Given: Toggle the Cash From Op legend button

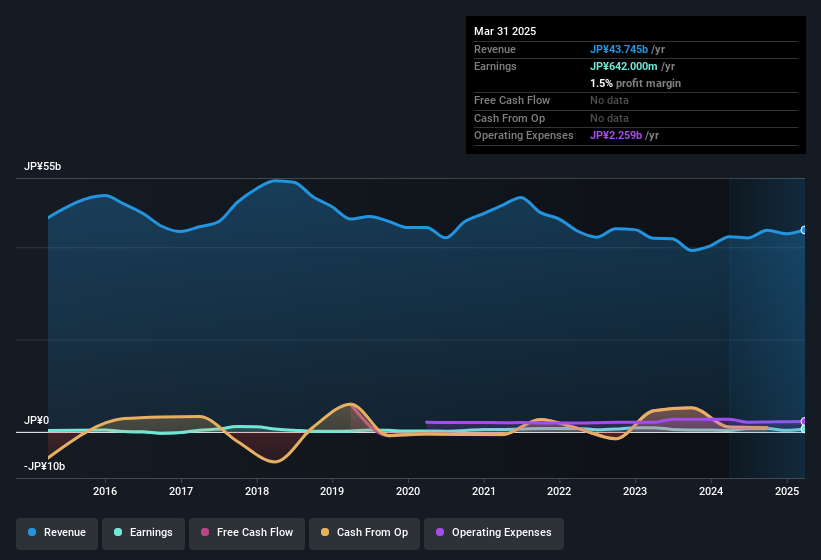Looking at the screenshot, I should 364,533.
